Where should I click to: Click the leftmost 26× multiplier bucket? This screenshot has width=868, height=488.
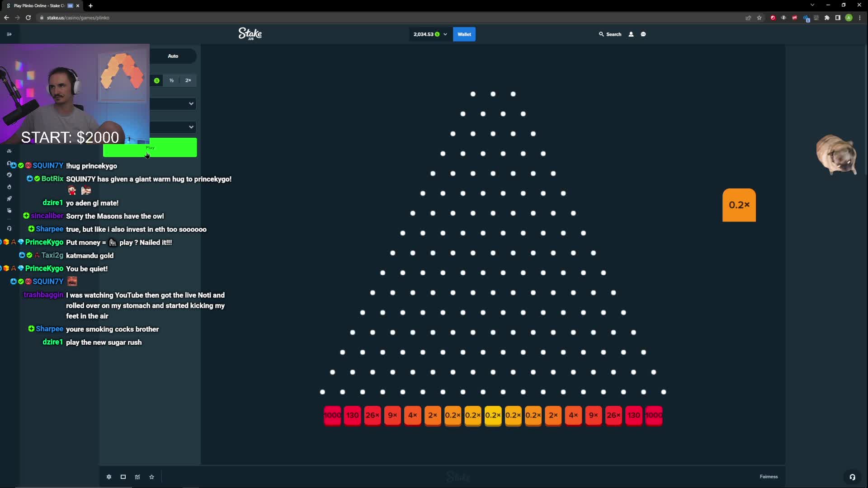[x=373, y=415]
